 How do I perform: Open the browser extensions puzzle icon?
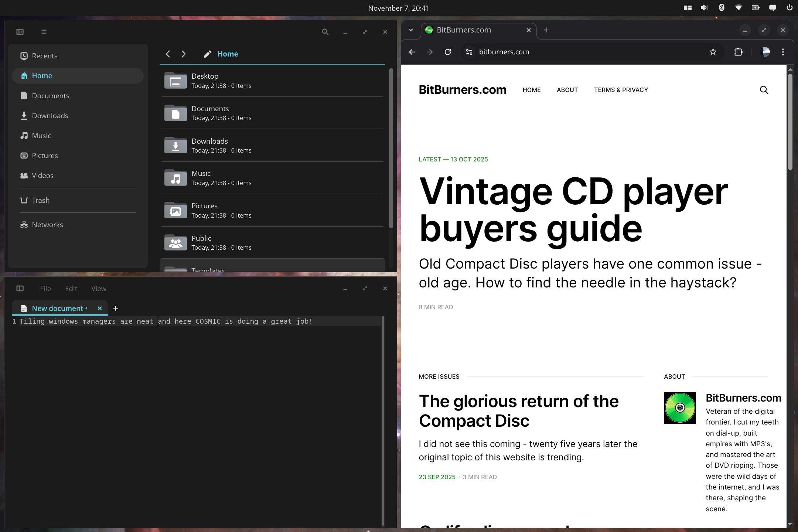coord(738,52)
